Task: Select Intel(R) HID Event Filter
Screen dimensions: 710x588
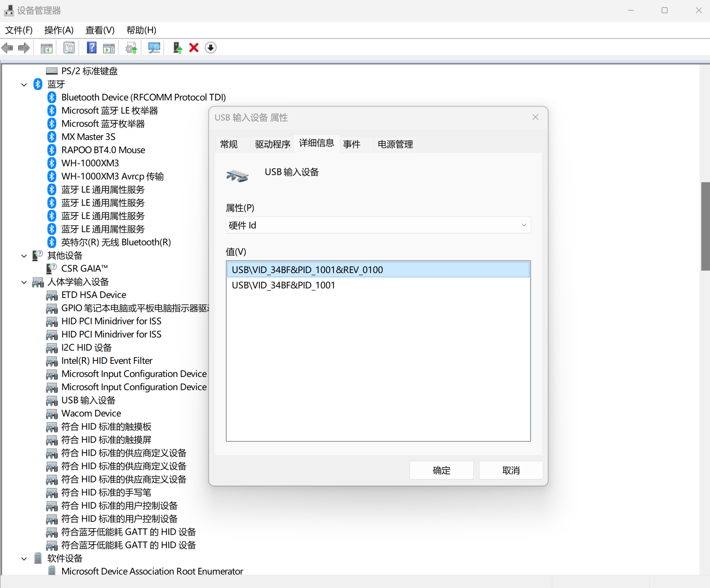Action: coord(107,361)
